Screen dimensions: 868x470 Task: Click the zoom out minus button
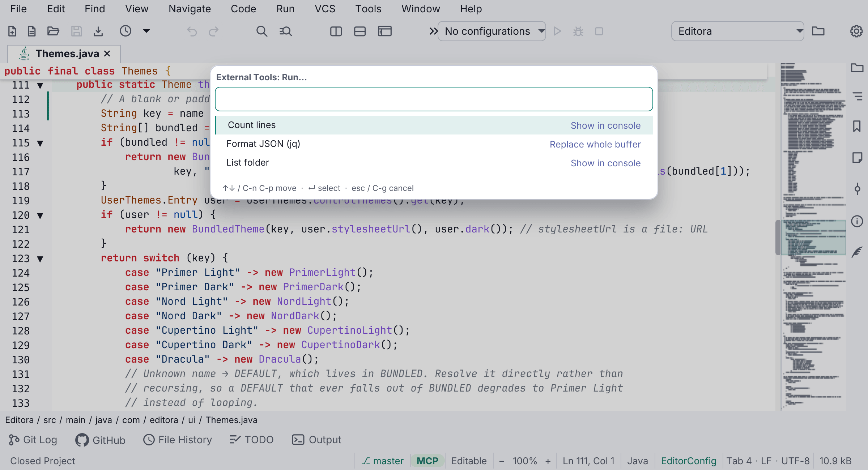click(x=502, y=461)
